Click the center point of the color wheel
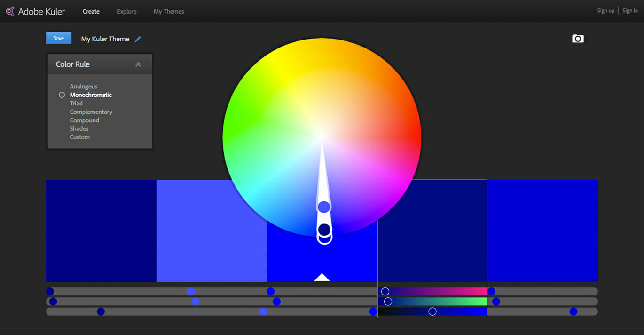Screen dimensions: 644x335 (322, 136)
